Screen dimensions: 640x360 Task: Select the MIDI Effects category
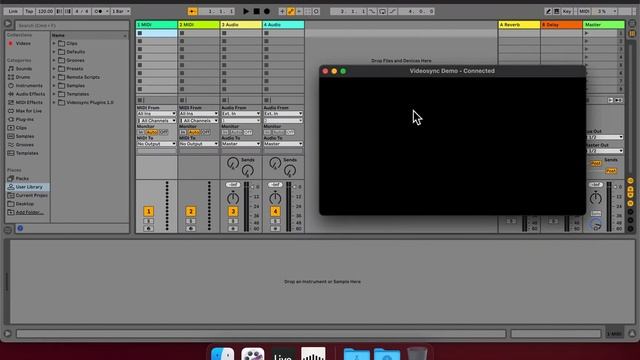pyautogui.click(x=29, y=102)
